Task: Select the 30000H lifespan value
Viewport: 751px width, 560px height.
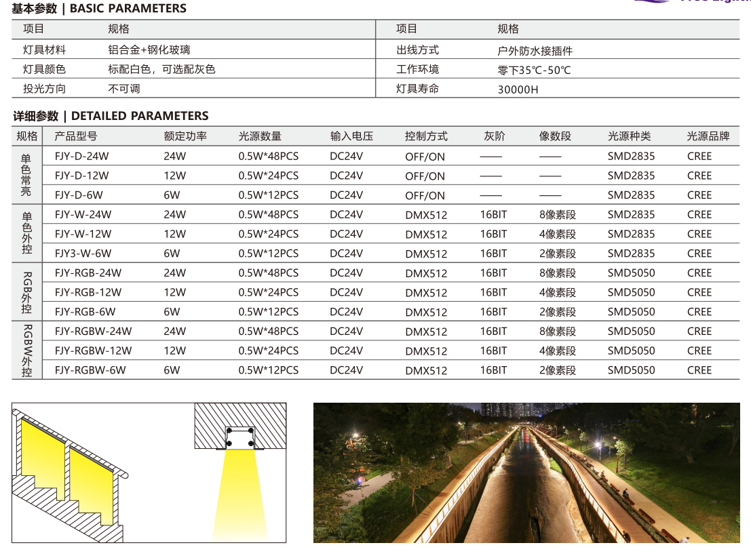Action: [x=518, y=89]
